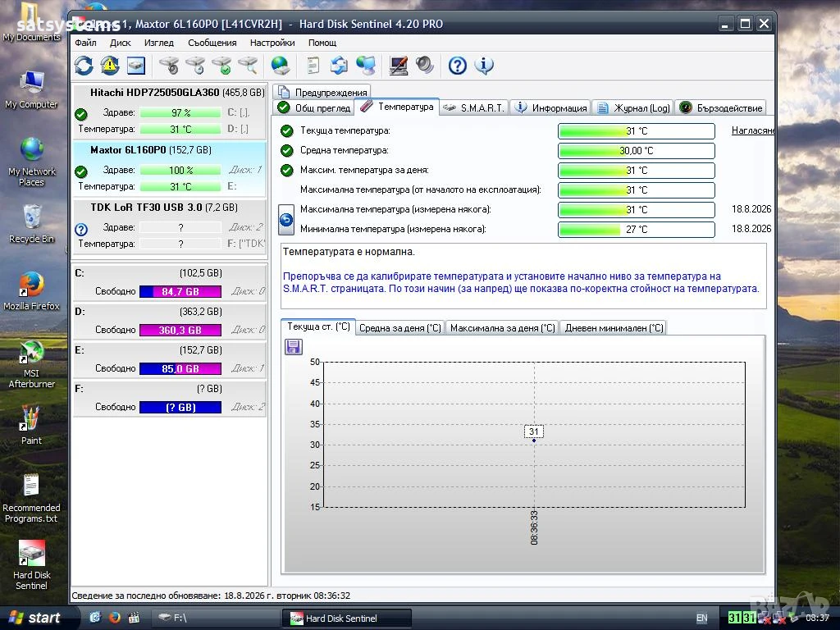Viewport: 840px width, 630px height.
Task: Select the Текуща ст. (°C) graph tab
Action: pos(318,326)
